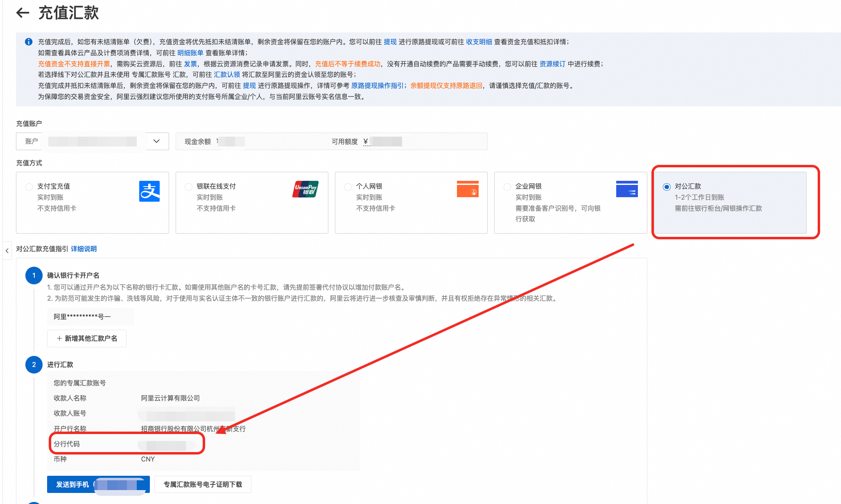Open the 详细说明 link for 对公汇款充值指引
Viewport: 841px width, 504px height.
pyautogui.click(x=84, y=249)
